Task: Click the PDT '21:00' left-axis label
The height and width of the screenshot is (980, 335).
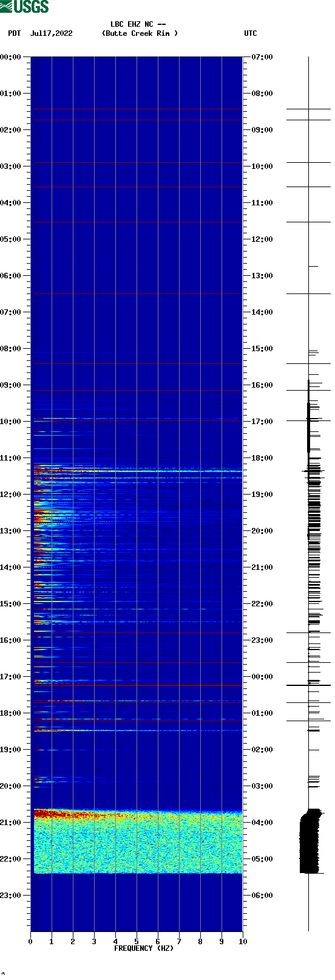Action: pos(10,823)
